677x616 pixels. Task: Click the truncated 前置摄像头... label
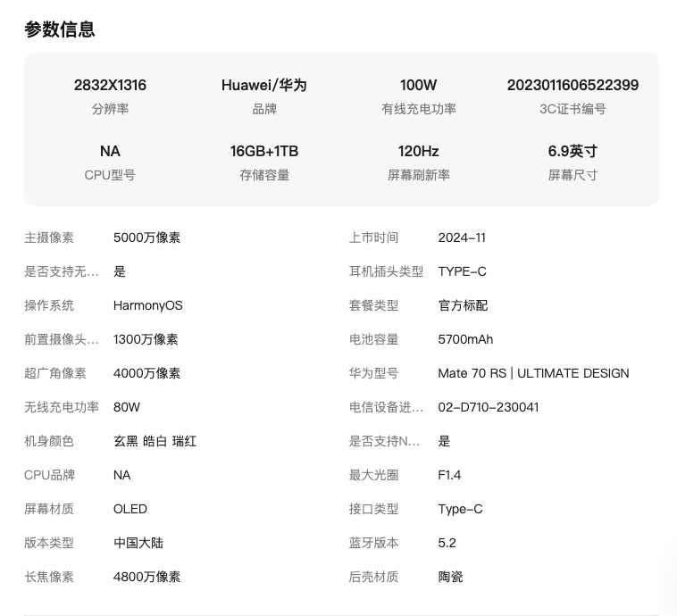(61, 339)
